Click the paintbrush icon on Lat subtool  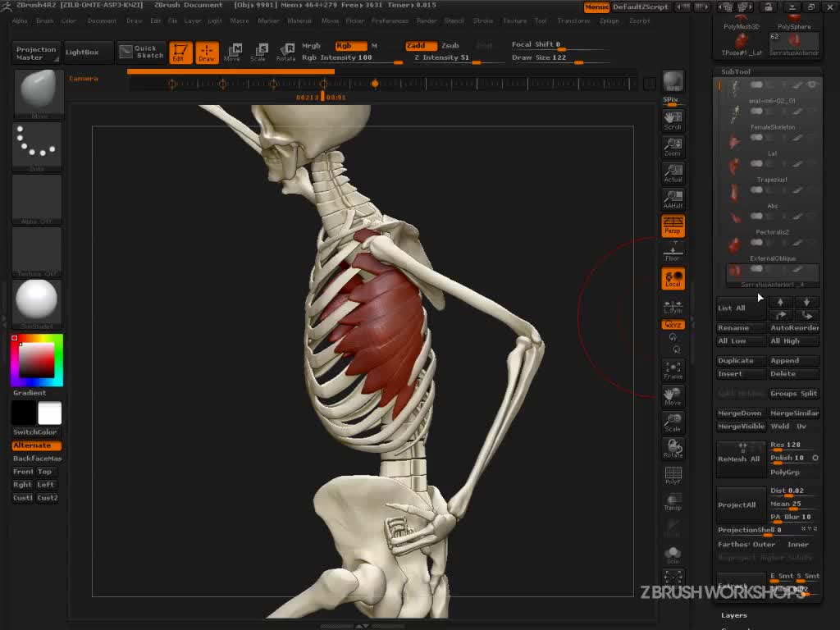point(797,138)
